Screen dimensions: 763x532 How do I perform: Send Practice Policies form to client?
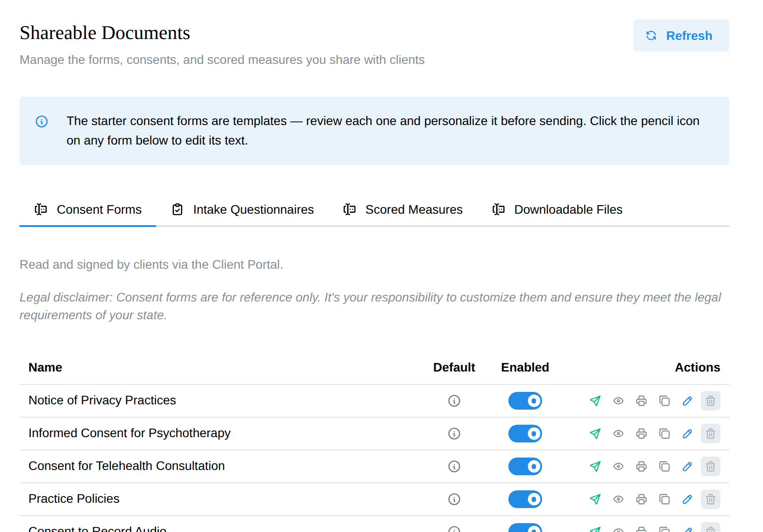pos(595,499)
